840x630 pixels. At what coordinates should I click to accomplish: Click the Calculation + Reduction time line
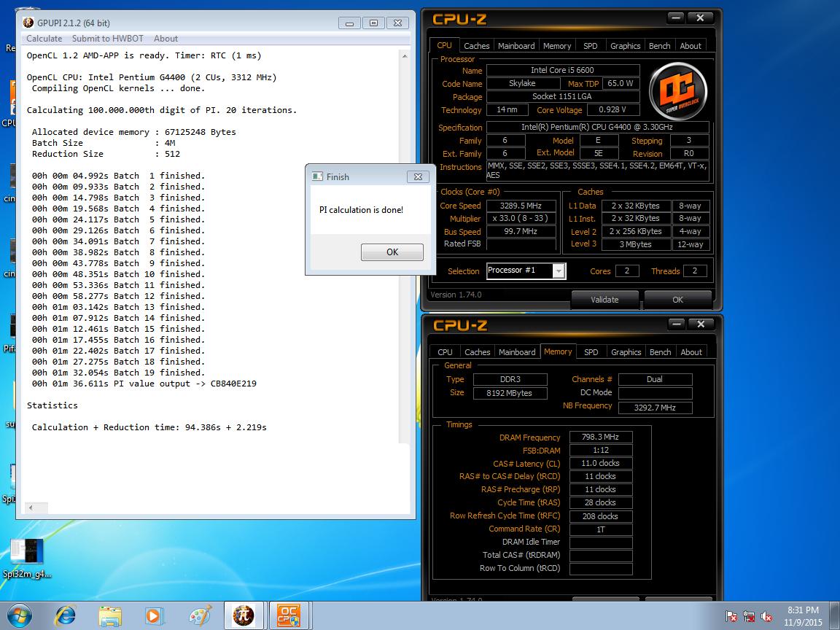tap(149, 427)
